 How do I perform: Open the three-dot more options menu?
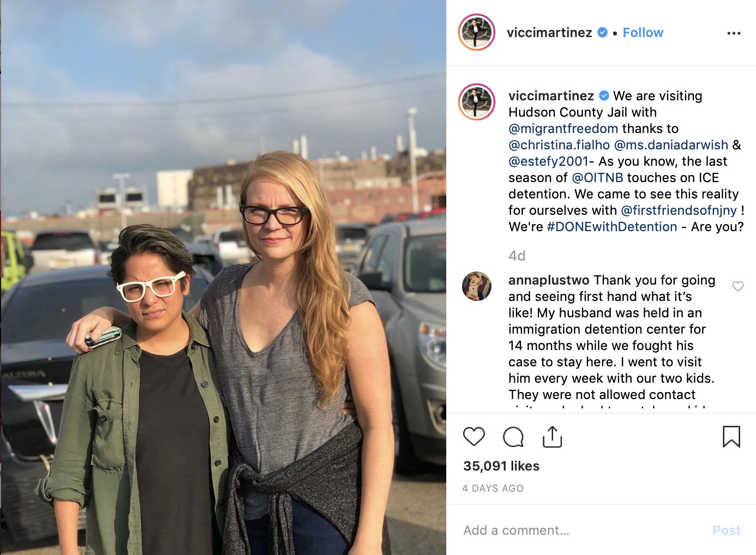click(x=734, y=33)
